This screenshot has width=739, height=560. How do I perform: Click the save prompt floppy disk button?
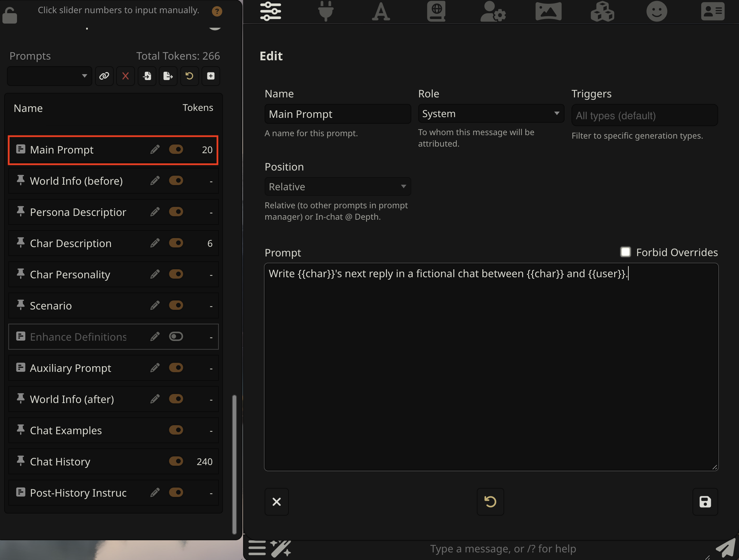[x=705, y=502]
